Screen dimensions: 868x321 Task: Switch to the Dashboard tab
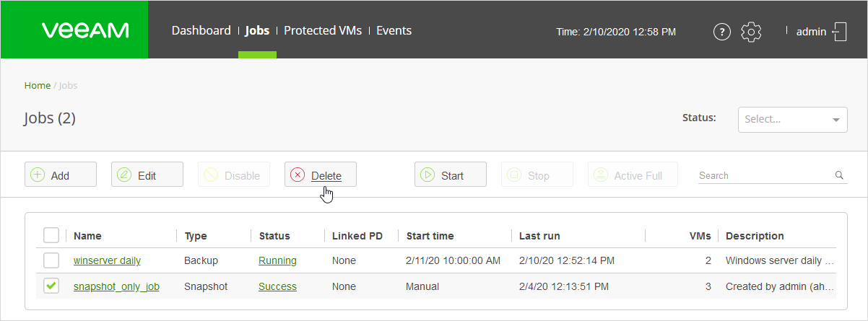pos(201,30)
